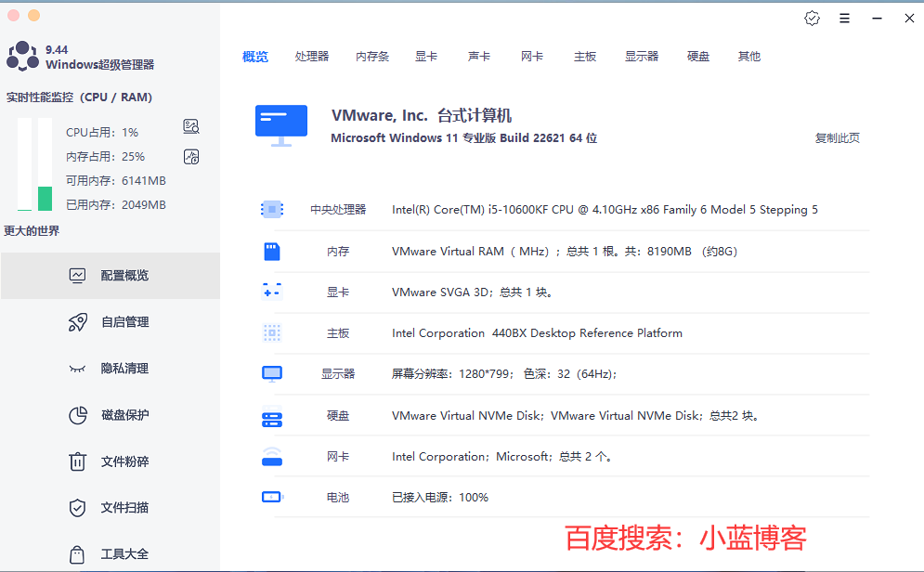This screenshot has width=924, height=572.
Task: Open 隐私清理 in the sidebar
Action: [x=111, y=369]
